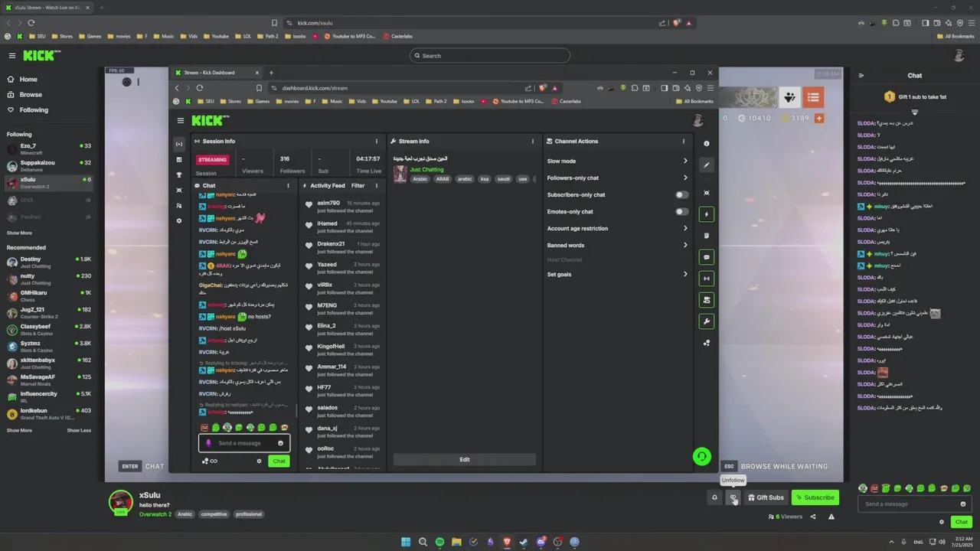Viewport: 980px width, 551px height.
Task: Open taskbar Search
Action: (x=423, y=542)
